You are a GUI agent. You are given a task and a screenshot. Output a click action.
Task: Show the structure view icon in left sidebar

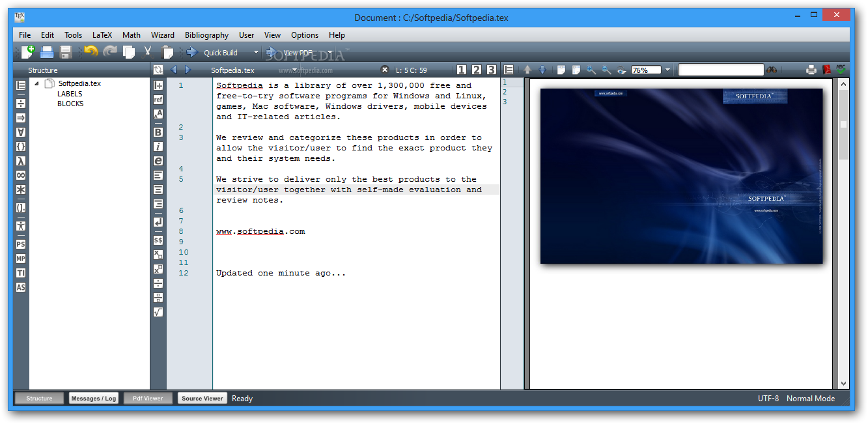coord(21,85)
